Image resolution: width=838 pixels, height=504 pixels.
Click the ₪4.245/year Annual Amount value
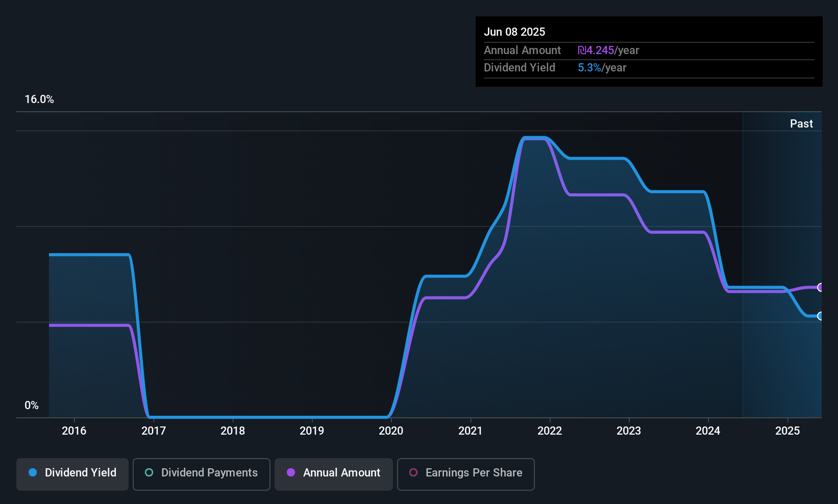coord(608,51)
